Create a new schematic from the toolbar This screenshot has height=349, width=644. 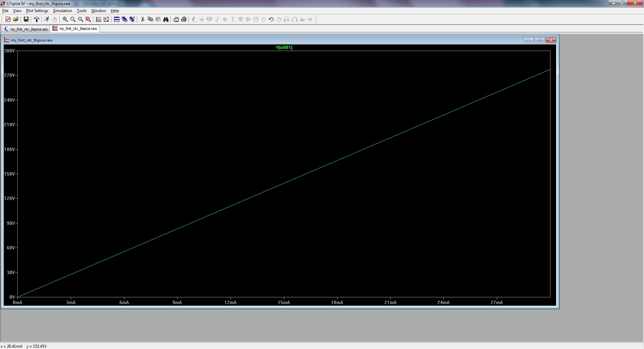click(8, 19)
